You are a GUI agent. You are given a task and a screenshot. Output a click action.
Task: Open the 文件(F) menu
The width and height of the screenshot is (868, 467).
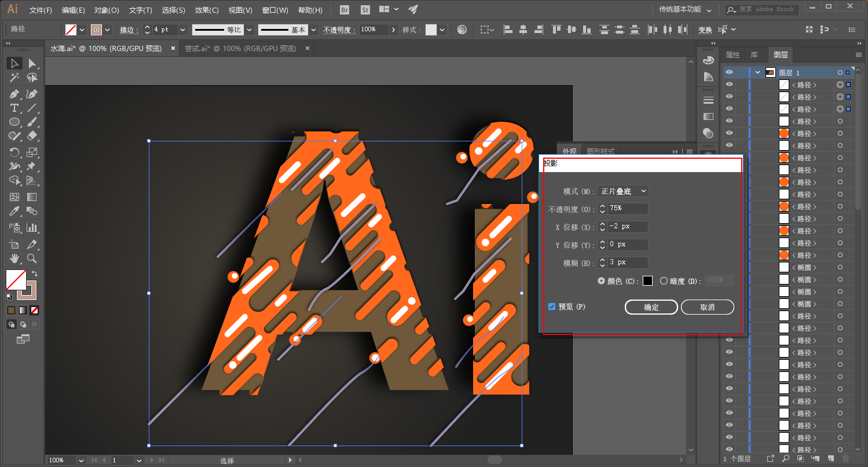(41, 10)
